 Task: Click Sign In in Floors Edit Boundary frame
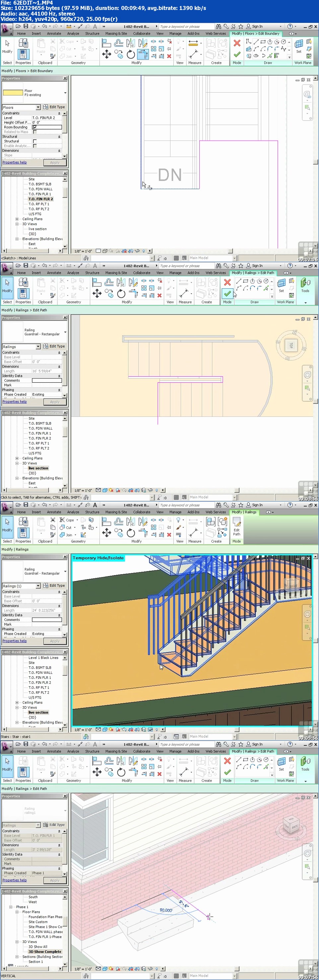tap(254, 27)
